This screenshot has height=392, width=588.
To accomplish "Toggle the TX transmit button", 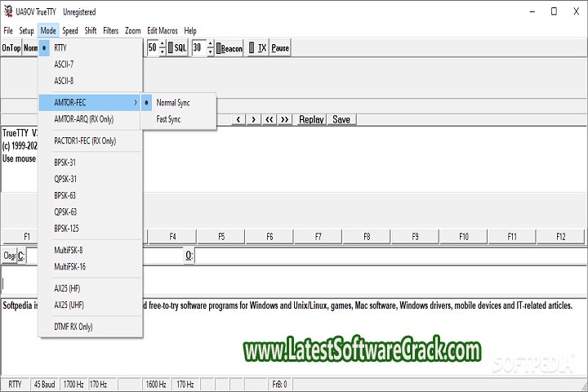I will (x=258, y=48).
